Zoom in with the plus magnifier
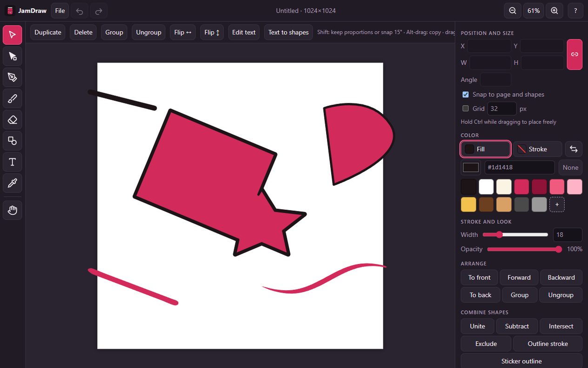This screenshot has height=368, width=588. point(555,11)
